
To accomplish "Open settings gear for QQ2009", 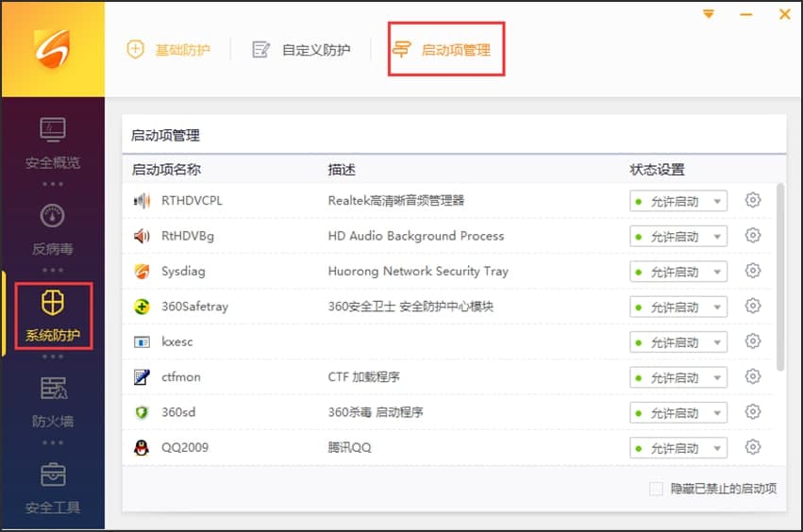I will [x=752, y=447].
